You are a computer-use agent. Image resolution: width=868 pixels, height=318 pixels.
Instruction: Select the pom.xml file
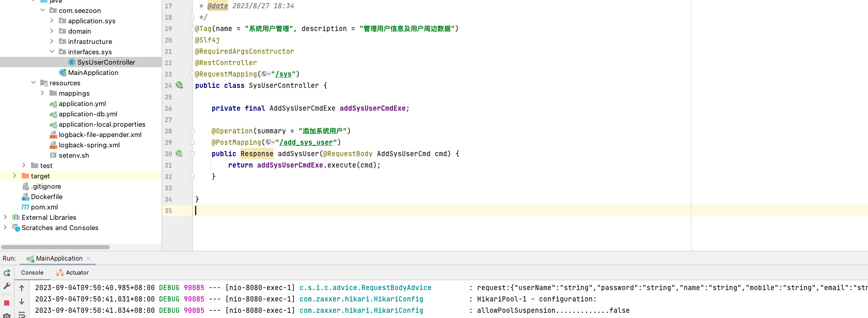coord(44,207)
